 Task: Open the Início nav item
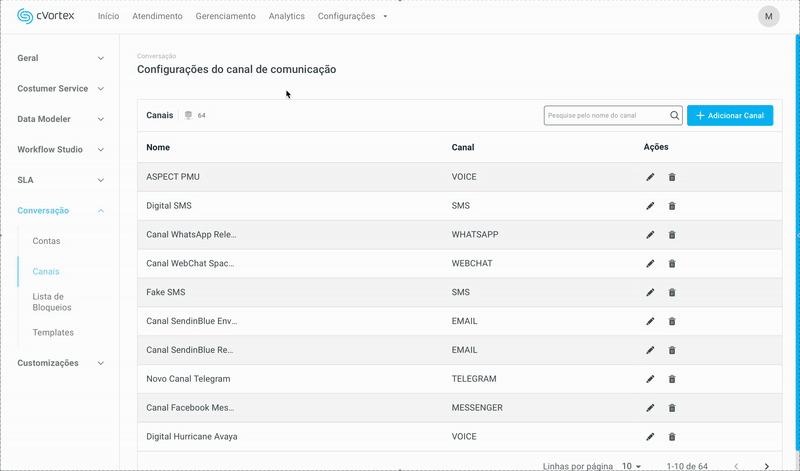point(108,16)
